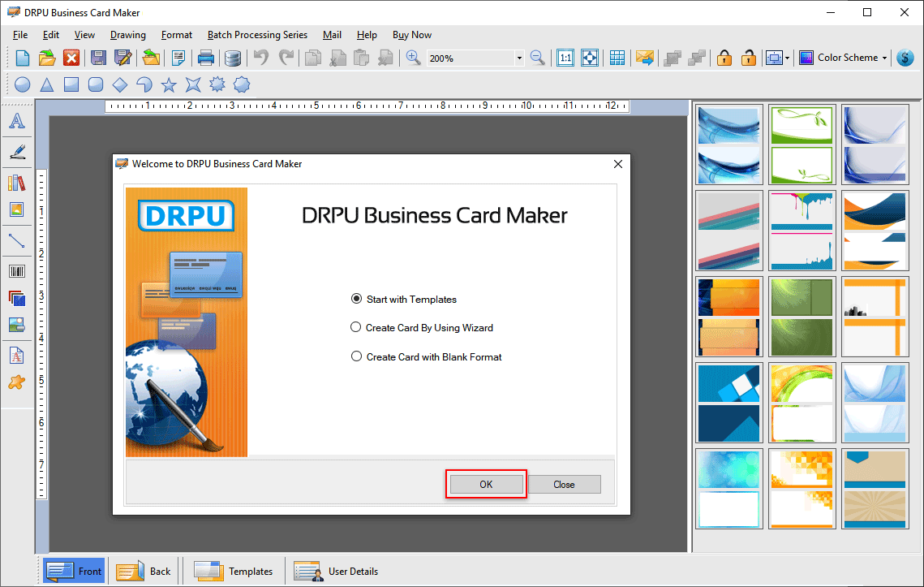
Task: Click the zoom percentage field showing 200%
Action: coord(471,58)
